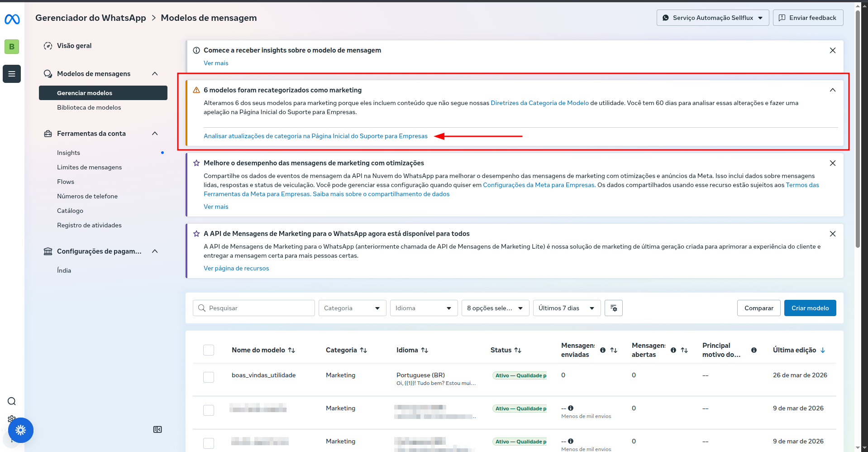Click the search magnifier icon in left rail

[12, 401]
